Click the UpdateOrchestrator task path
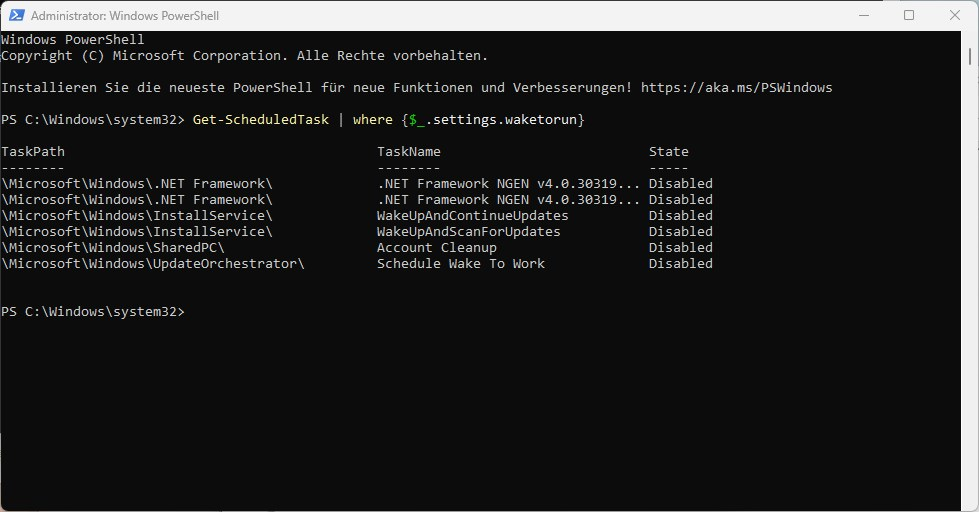The width and height of the screenshot is (979, 512). point(153,263)
